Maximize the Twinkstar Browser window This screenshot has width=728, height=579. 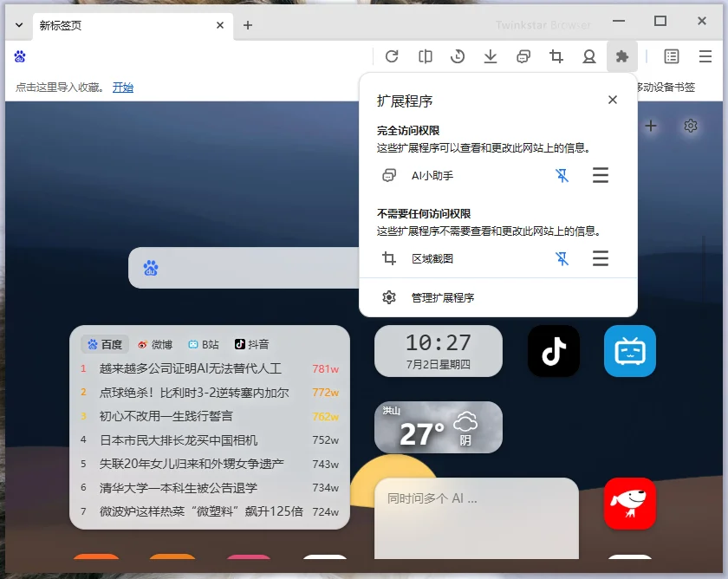pos(660,21)
